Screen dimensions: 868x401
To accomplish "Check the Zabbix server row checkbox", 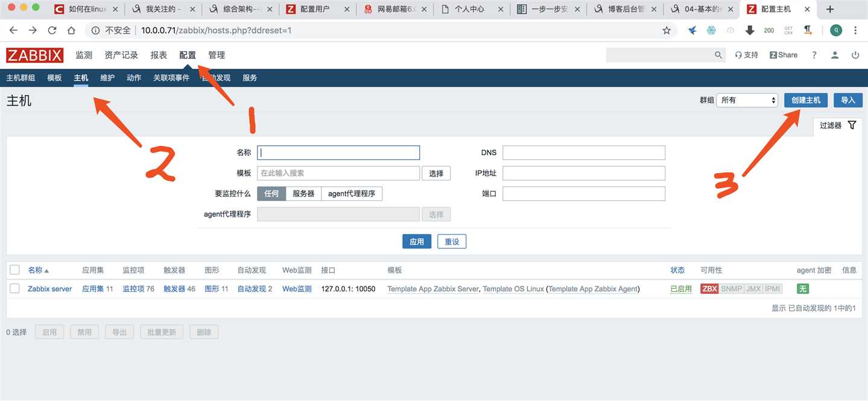I will (15, 289).
